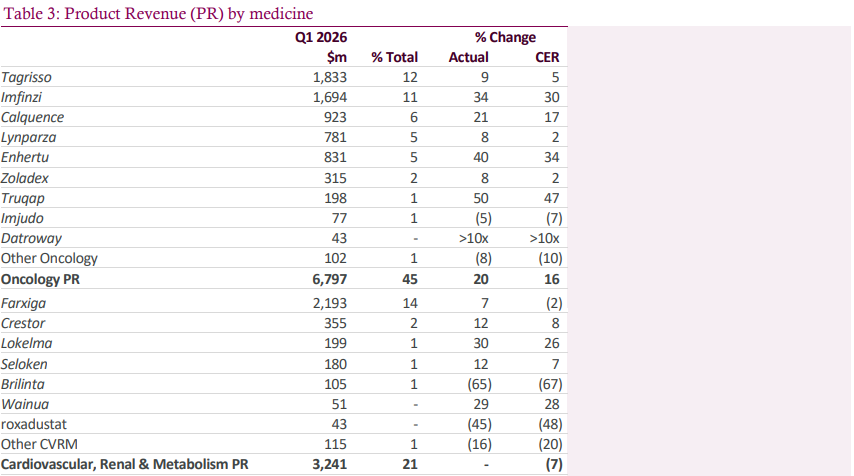Viewport: 854px width, 476px height.
Task: Click the Table 3 Product Revenue title
Action: click(x=157, y=13)
